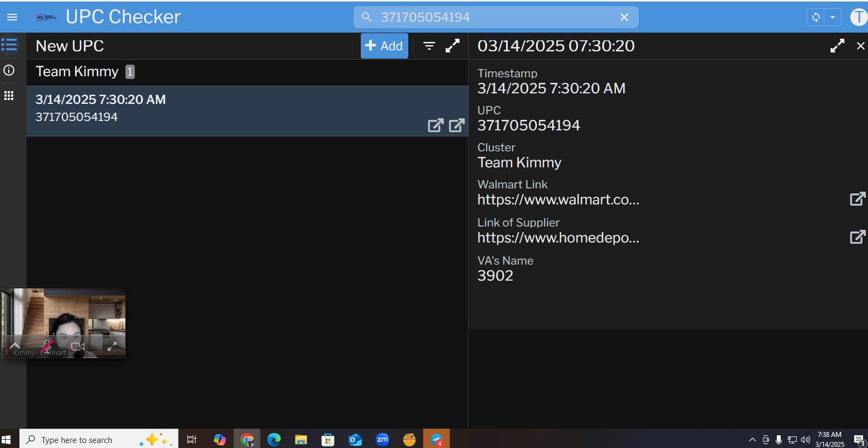Expand the detail panel to full screen
868x448 pixels.
tap(838, 46)
